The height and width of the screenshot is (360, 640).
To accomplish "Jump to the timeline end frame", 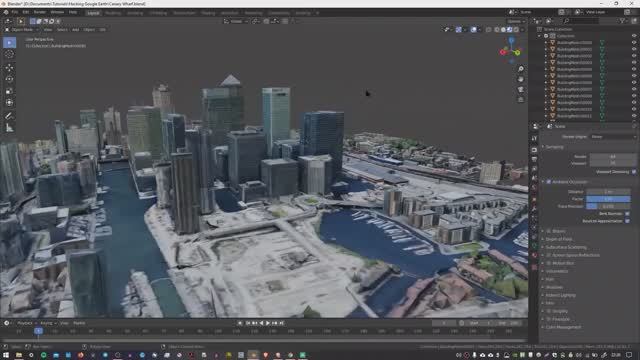I will pyautogui.click(x=281, y=323).
